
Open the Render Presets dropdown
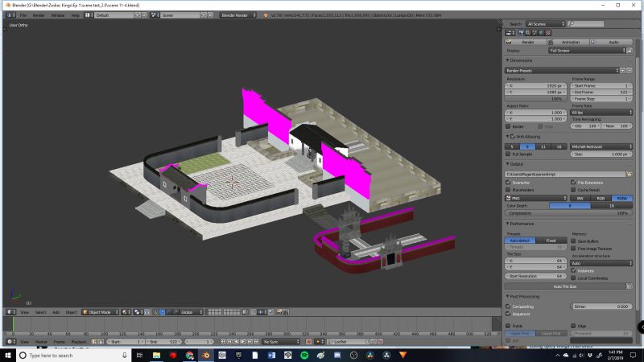pyautogui.click(x=562, y=71)
